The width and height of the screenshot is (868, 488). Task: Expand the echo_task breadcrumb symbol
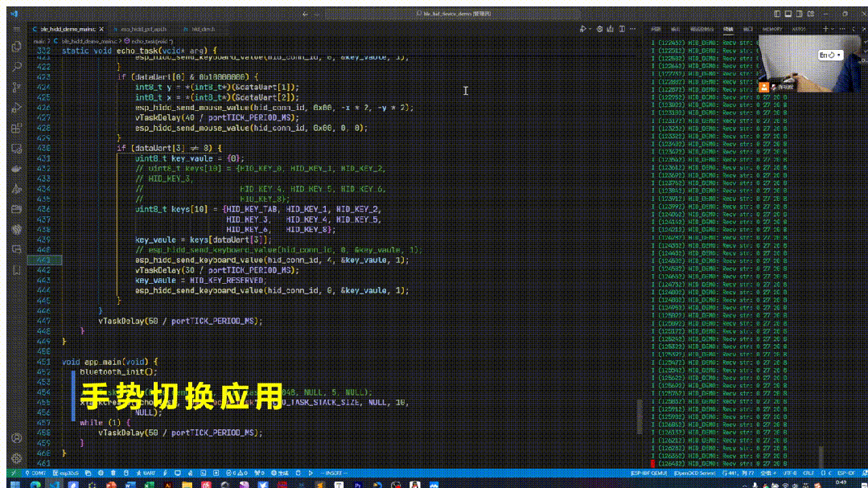[149, 40]
